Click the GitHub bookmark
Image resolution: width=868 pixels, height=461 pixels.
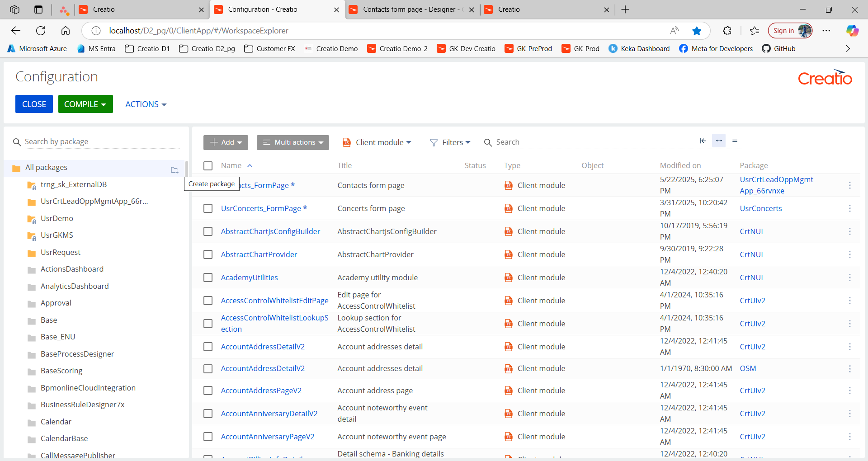tap(778, 49)
